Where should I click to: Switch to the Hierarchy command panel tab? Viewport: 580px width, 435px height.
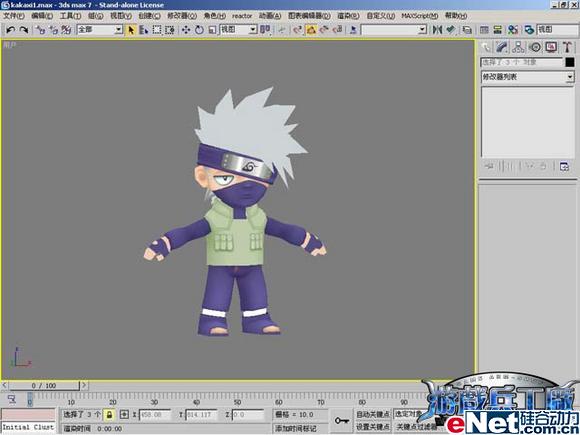pos(518,47)
